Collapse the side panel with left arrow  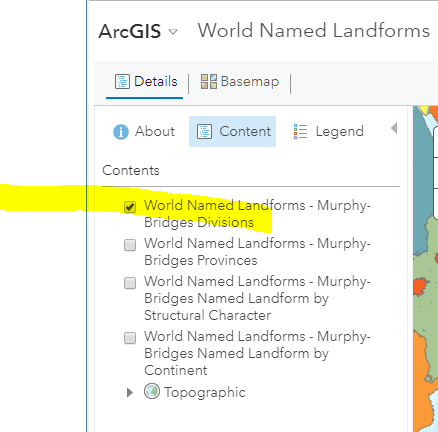tap(394, 128)
